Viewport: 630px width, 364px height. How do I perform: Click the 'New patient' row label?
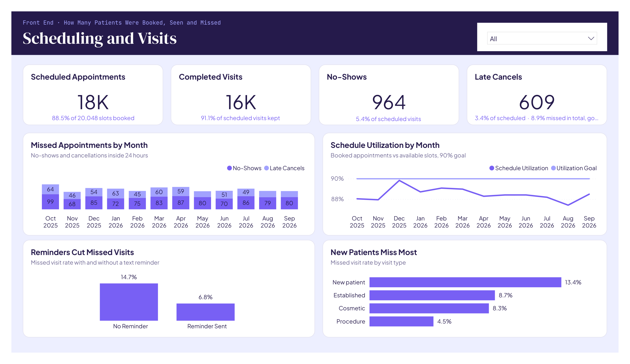click(349, 283)
